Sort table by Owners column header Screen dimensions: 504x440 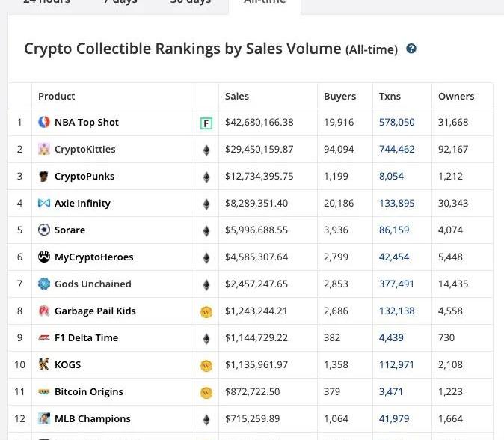click(x=456, y=97)
